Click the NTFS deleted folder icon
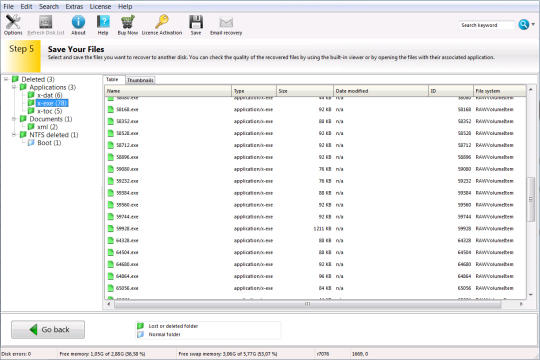This screenshot has height=360, width=540. click(x=23, y=135)
